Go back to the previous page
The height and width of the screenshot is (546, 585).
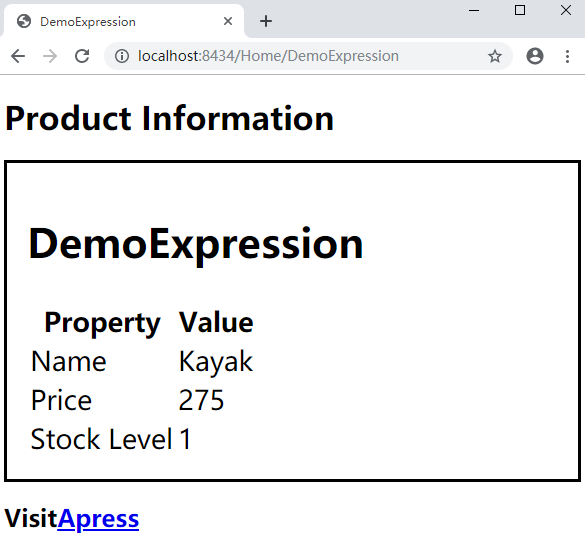click(x=18, y=56)
